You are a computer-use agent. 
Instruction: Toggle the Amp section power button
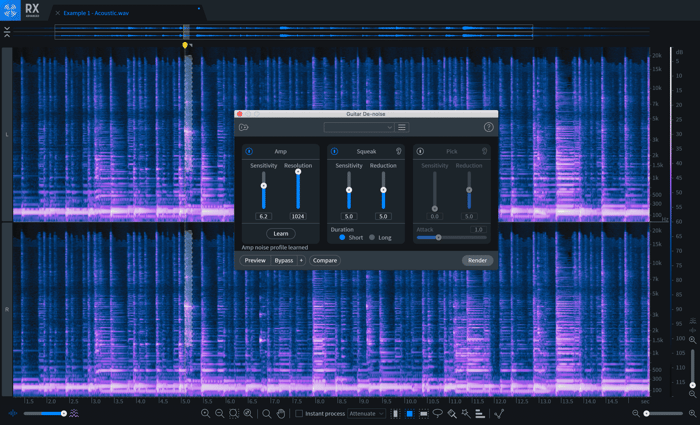tap(249, 151)
